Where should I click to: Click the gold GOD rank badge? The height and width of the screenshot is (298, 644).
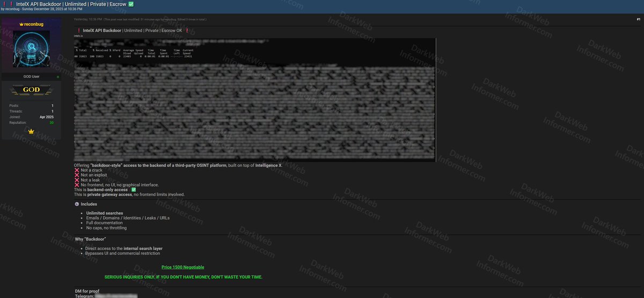coord(31,90)
